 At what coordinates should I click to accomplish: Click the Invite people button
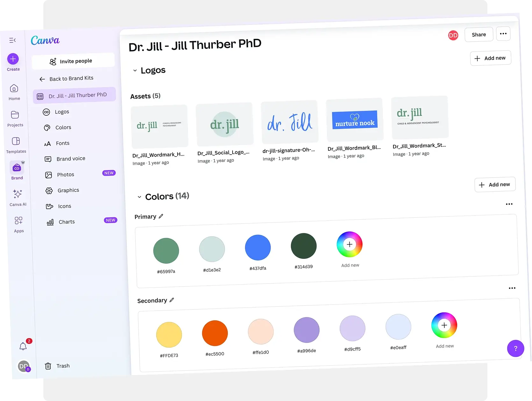tap(73, 61)
